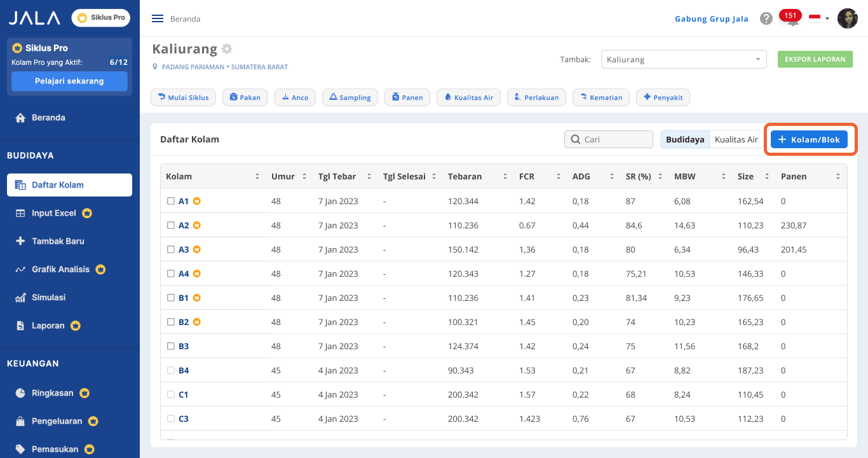This screenshot has height=458, width=868.
Task: Tick the checkbox for pond A1
Action: click(170, 201)
